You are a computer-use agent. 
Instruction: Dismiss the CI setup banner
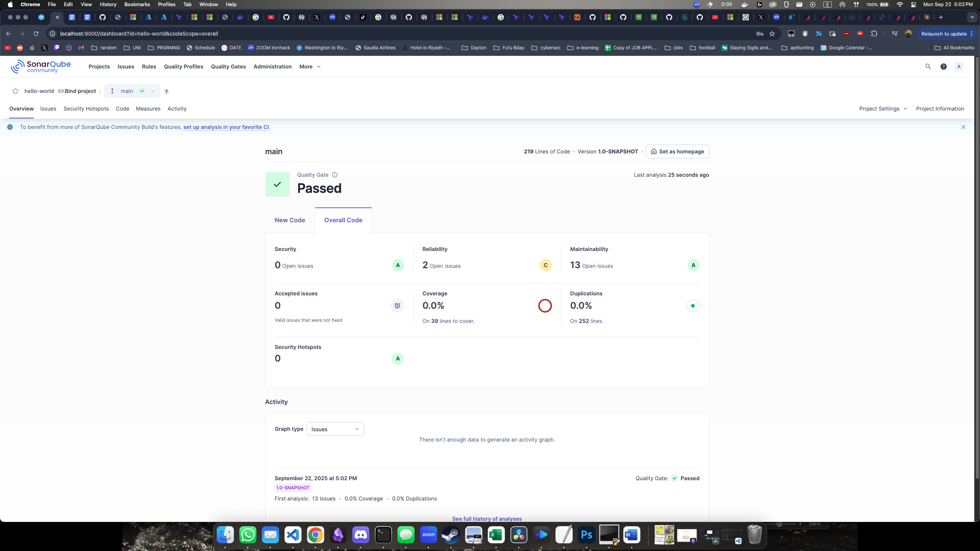point(963,127)
